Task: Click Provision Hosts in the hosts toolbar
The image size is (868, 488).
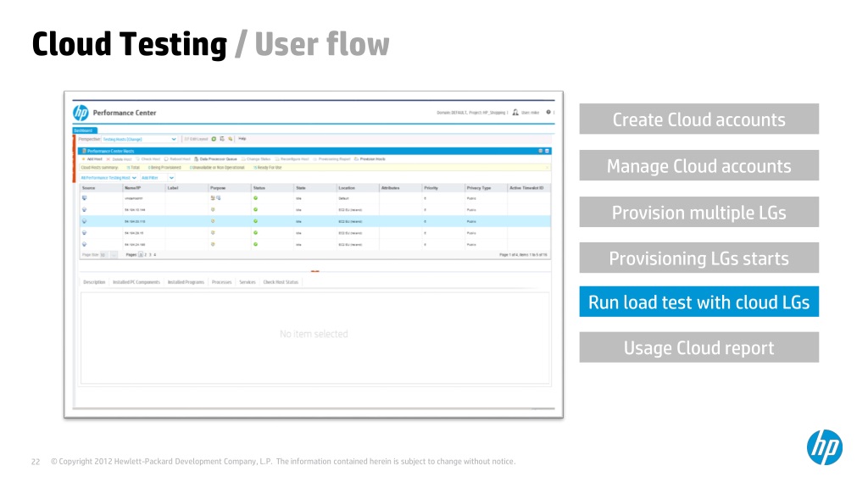Action: 370,159
